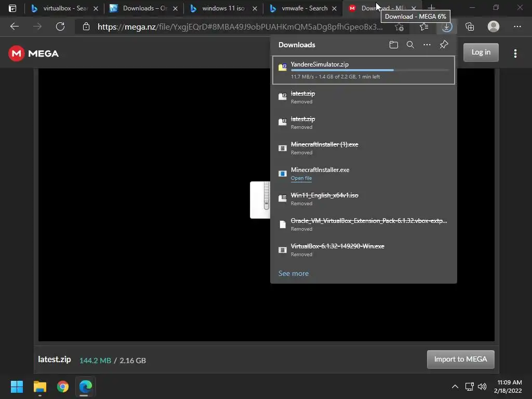
Task: Open MEGA page kebab menu
Action: [x=515, y=54]
